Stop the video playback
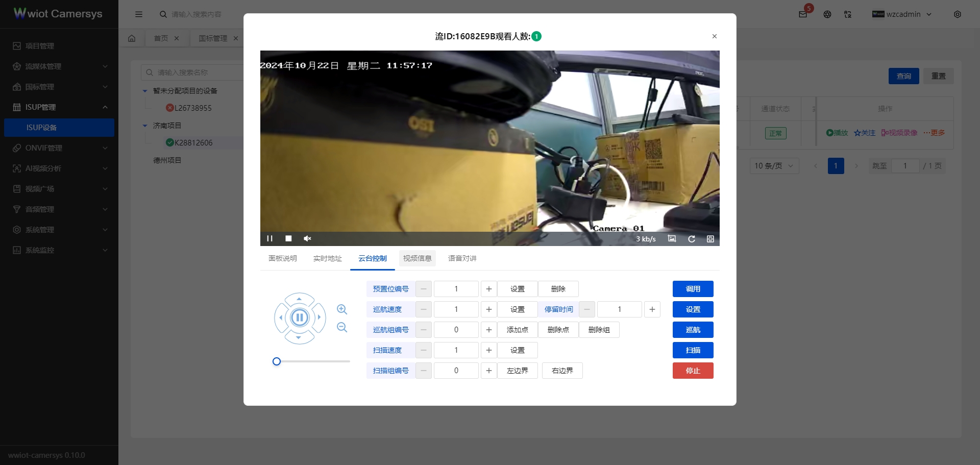The width and height of the screenshot is (980, 465). (288, 238)
